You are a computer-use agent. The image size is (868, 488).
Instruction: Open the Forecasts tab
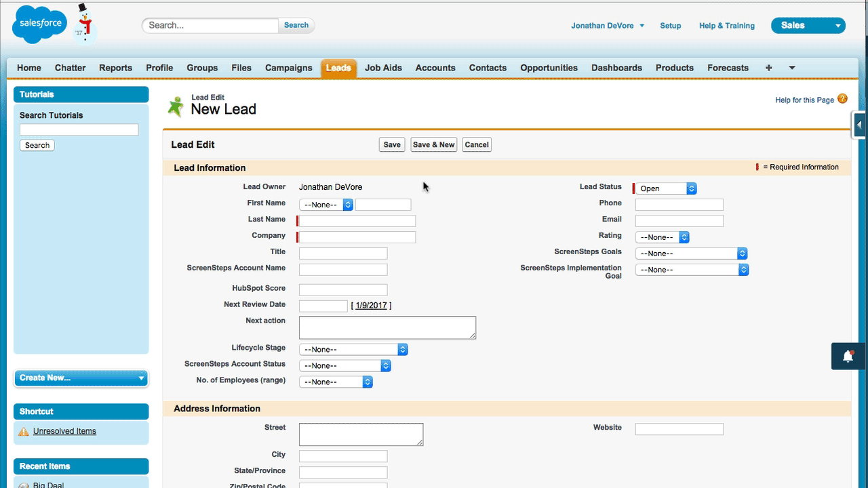tap(728, 68)
